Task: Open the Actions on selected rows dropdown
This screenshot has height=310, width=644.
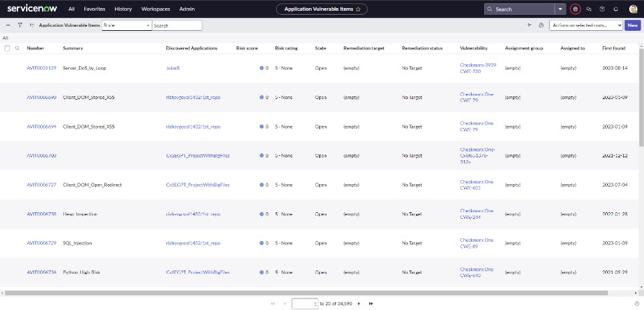Action: click(x=586, y=25)
